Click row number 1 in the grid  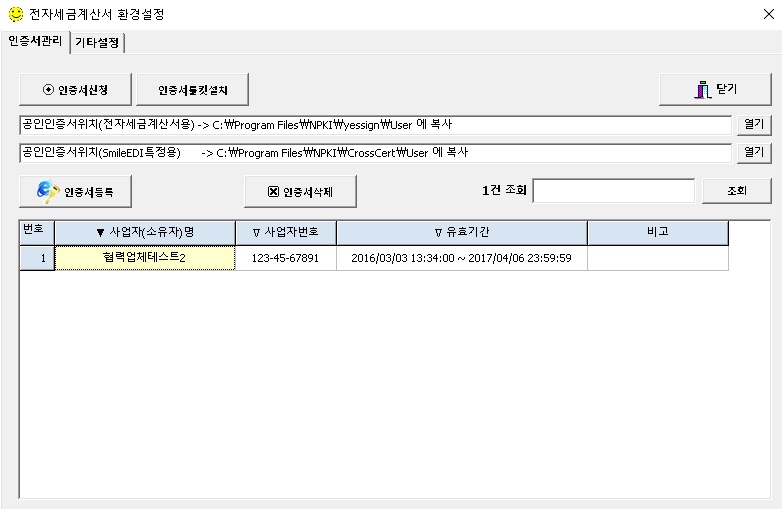coord(37,258)
